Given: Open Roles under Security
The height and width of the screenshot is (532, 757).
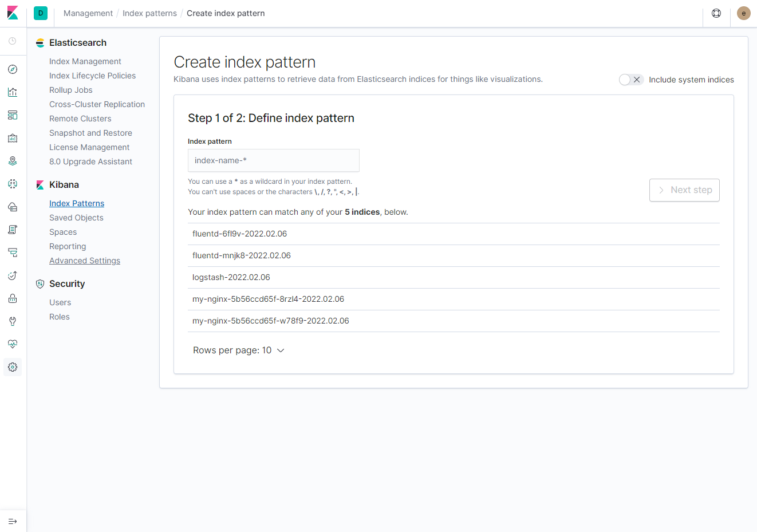Looking at the screenshot, I should coord(60,317).
